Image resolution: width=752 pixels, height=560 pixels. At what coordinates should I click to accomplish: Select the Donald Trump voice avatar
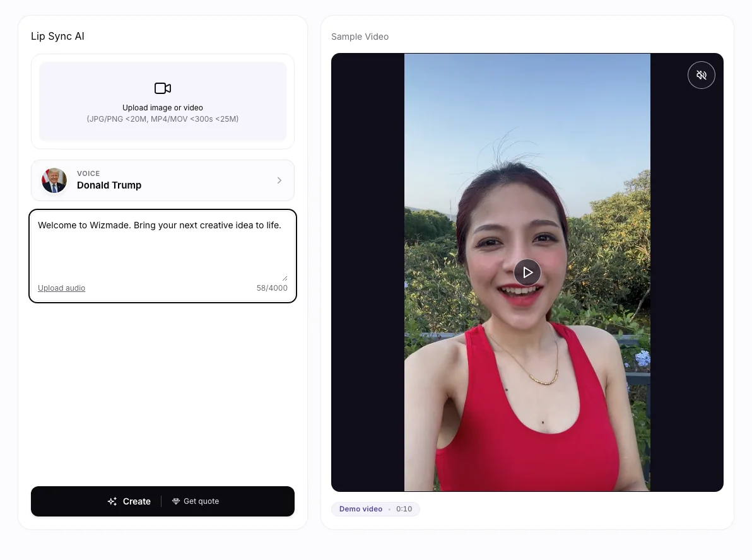54,180
